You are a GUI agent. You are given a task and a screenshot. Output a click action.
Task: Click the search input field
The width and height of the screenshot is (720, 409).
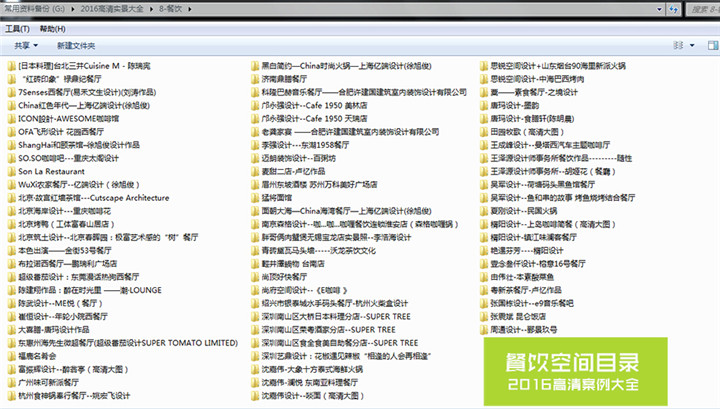703,9
